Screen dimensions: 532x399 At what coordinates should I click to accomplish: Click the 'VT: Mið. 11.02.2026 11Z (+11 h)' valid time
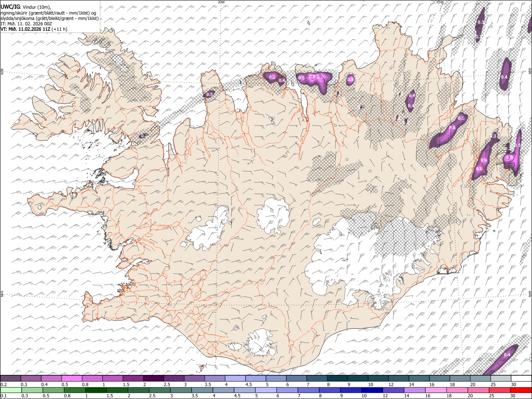tap(34, 29)
